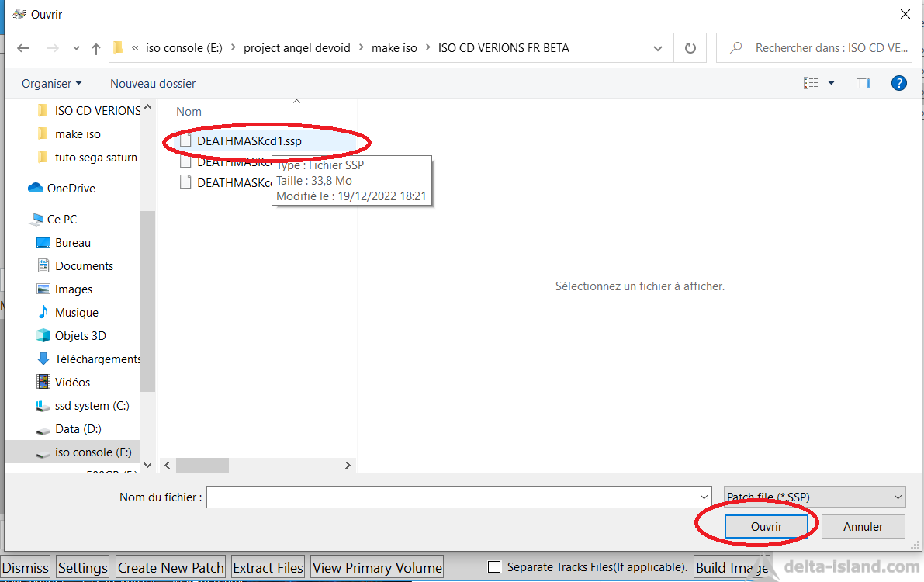
Task: Open OneDrive in the navigation pane
Action: [x=71, y=188]
